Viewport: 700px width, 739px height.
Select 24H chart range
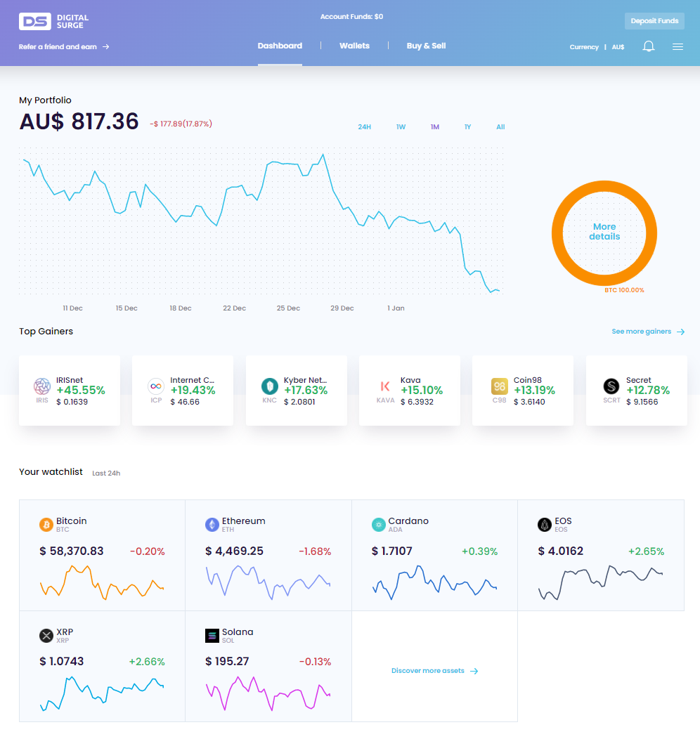coord(364,126)
